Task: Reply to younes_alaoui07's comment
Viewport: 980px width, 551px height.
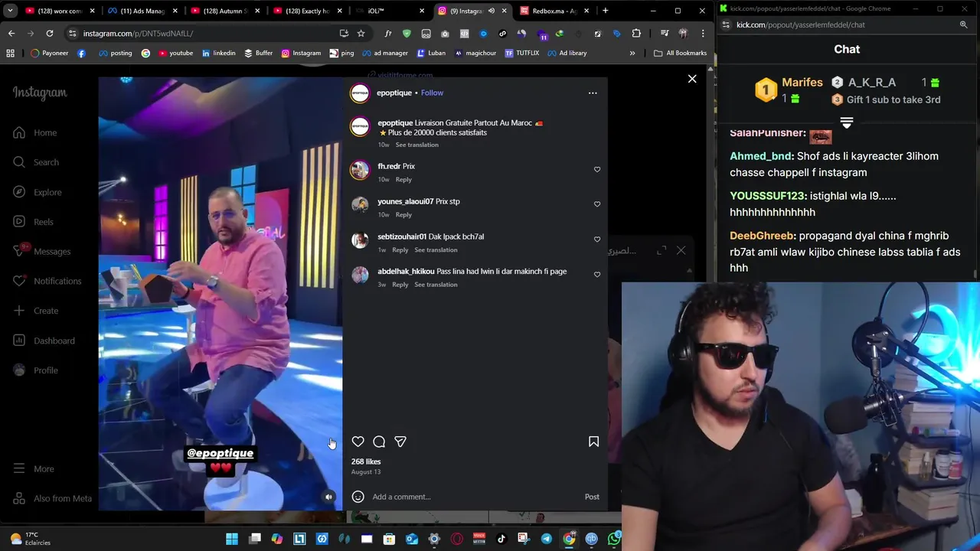Action: (x=403, y=214)
